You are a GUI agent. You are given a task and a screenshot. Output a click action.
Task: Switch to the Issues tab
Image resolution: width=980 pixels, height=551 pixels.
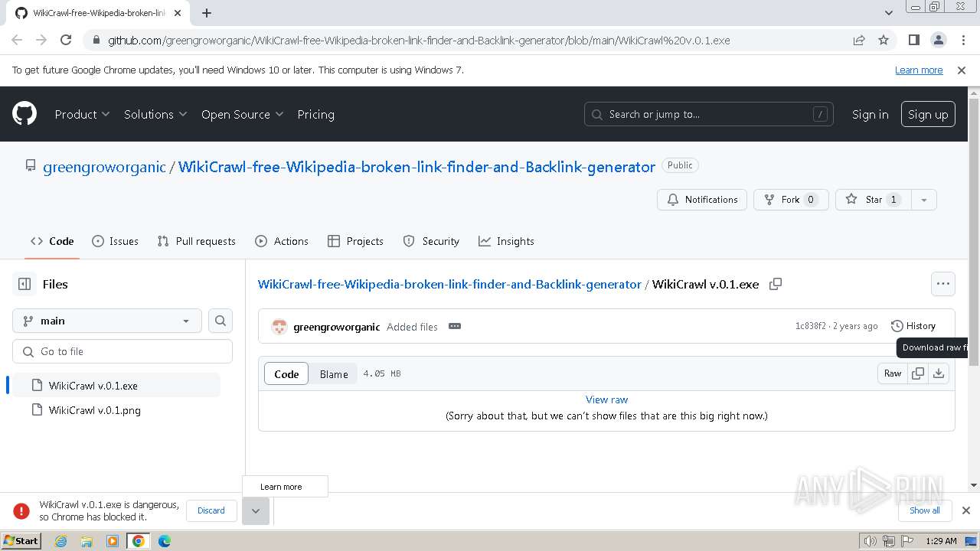[115, 241]
